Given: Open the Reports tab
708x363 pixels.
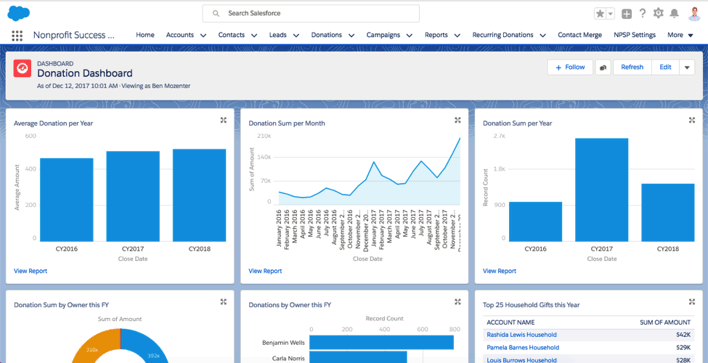Looking at the screenshot, I should 436,35.
